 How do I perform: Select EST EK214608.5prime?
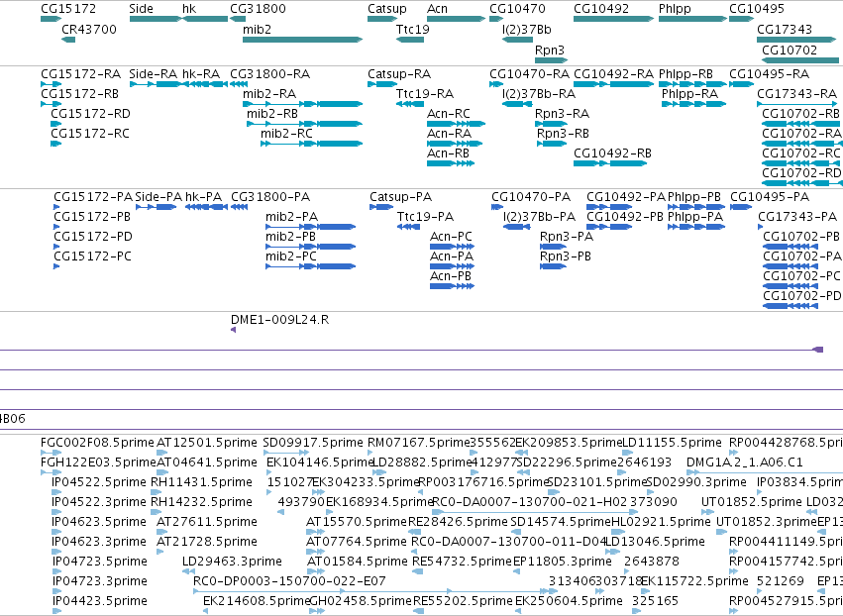tap(206, 611)
